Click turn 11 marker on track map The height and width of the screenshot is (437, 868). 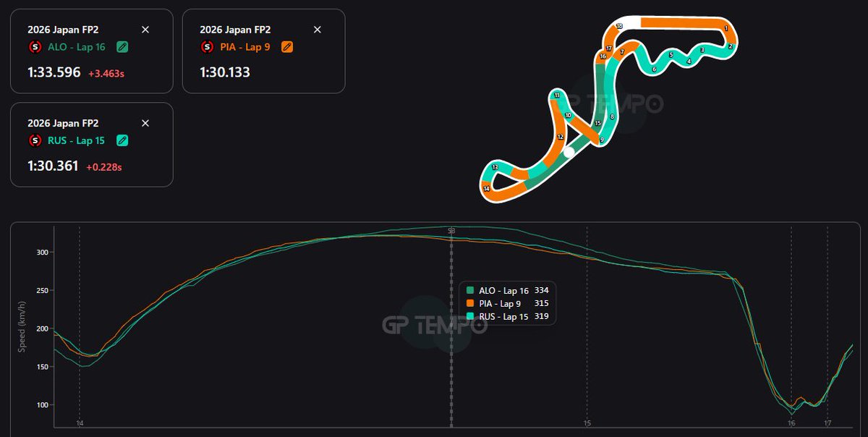coord(557,95)
